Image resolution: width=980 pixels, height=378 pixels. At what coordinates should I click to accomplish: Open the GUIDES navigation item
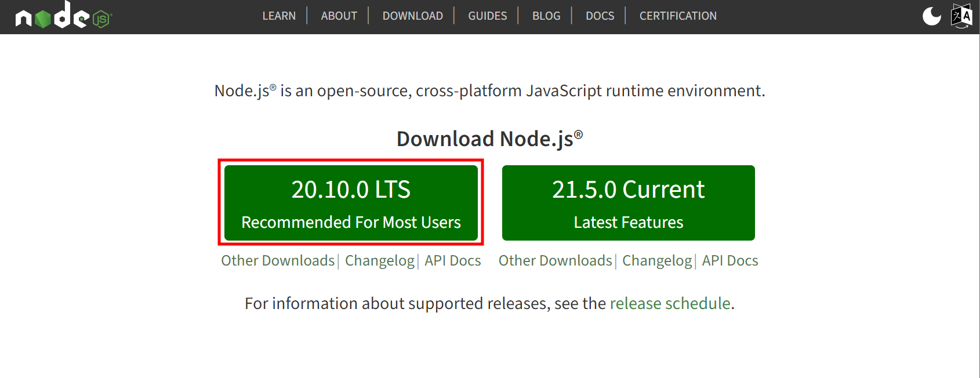pyautogui.click(x=488, y=16)
